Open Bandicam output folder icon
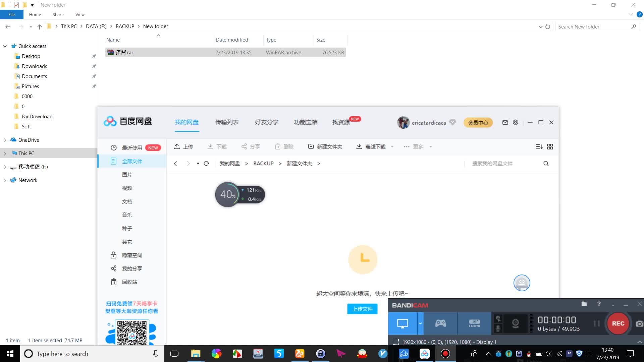 [x=584, y=304]
